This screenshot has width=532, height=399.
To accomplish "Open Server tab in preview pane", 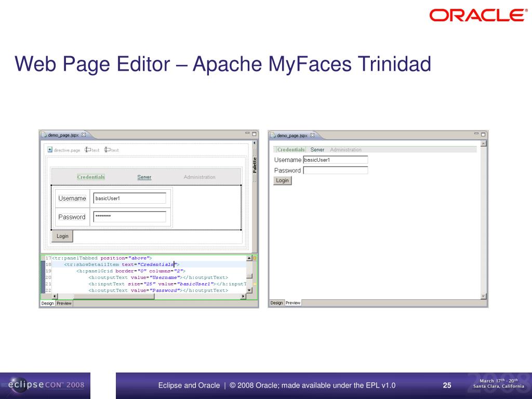I will (x=317, y=150).
